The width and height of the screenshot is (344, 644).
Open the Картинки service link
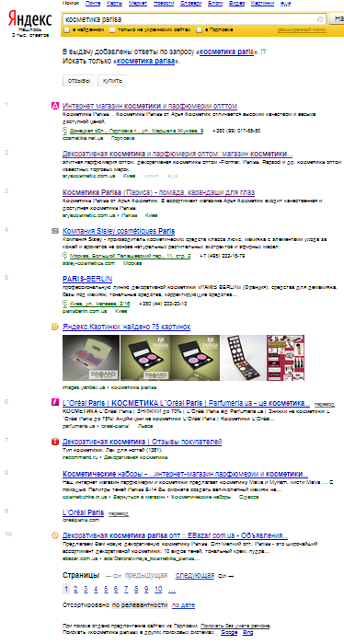(262, 3)
